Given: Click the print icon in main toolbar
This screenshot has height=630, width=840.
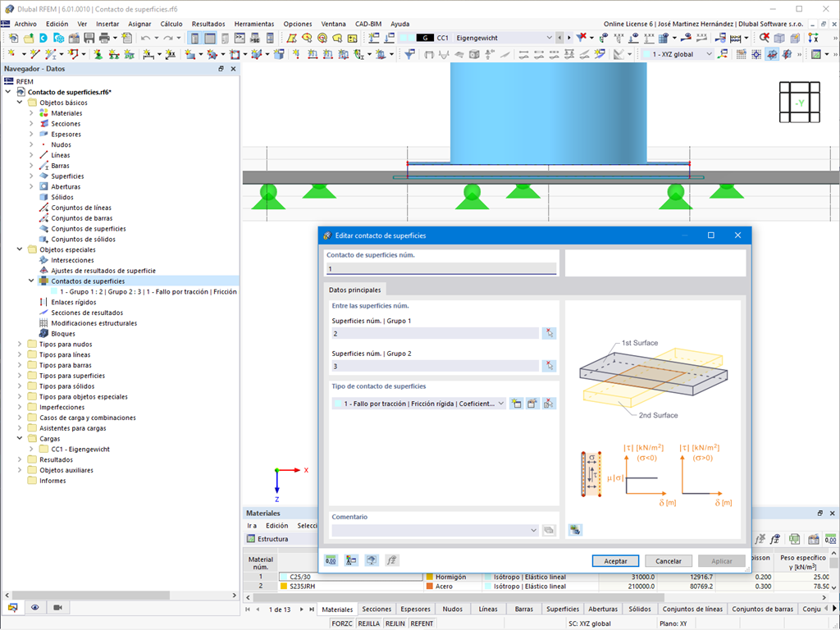Looking at the screenshot, I should (104, 38).
